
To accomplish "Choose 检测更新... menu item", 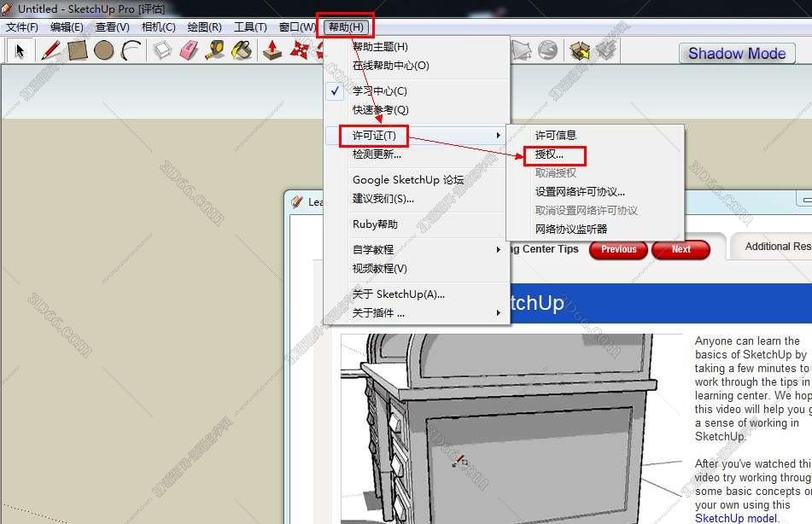I will pos(418,154).
